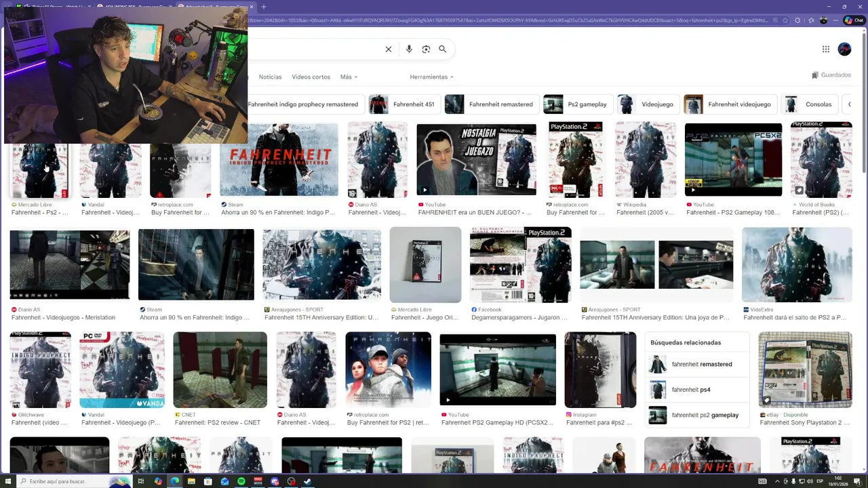
Task: Open Spotify from the taskbar
Action: pos(241,481)
